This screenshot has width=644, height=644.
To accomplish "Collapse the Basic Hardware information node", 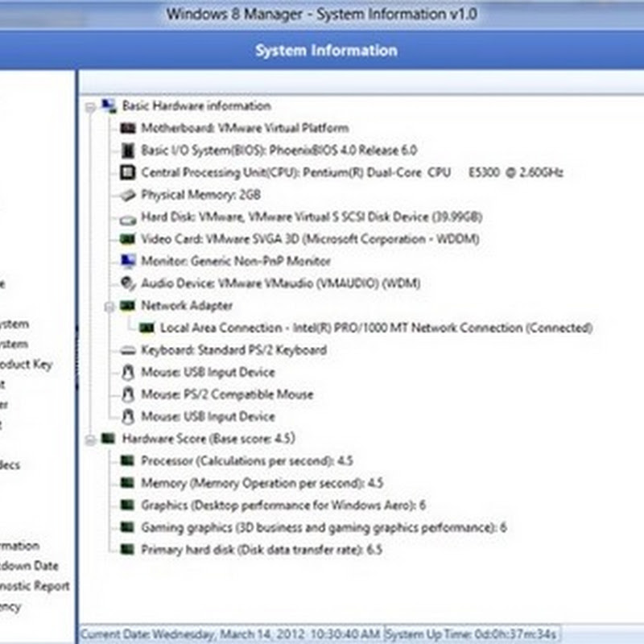I will pyautogui.click(x=90, y=107).
